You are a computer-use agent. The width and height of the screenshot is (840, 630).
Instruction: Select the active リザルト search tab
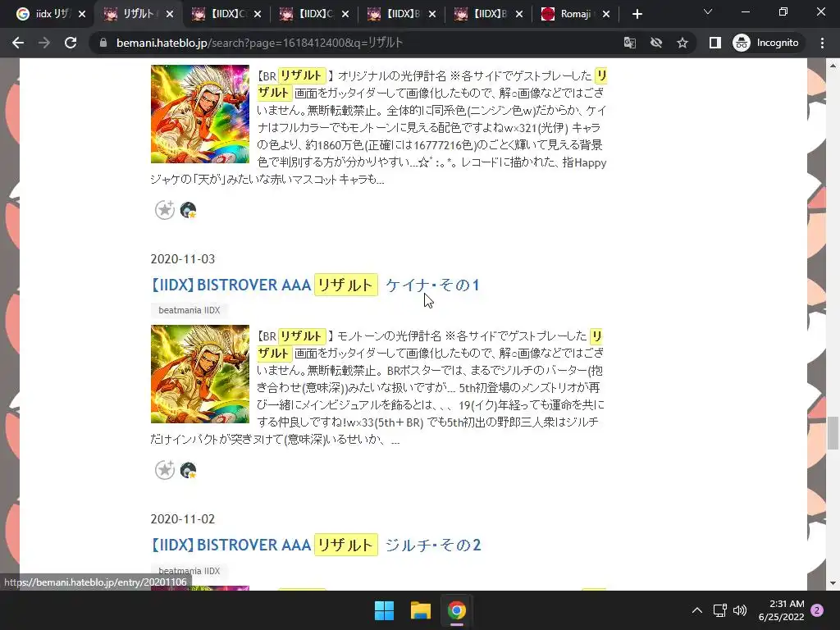pyautogui.click(x=138, y=14)
